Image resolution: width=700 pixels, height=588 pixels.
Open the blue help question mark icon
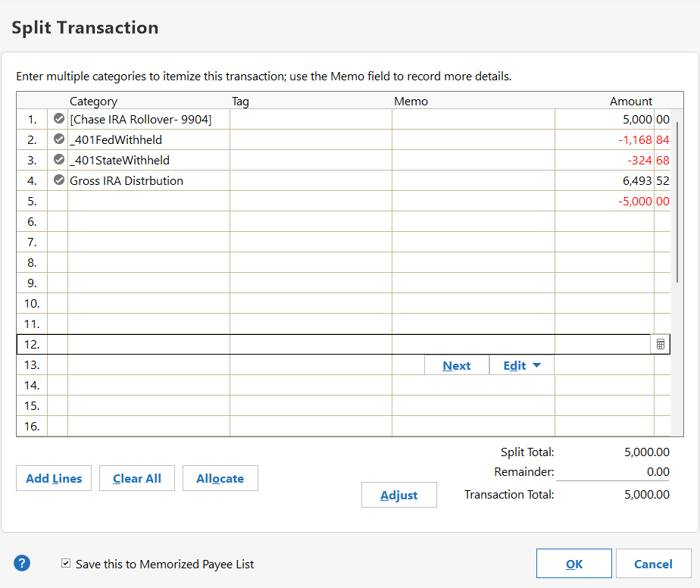[x=22, y=563]
